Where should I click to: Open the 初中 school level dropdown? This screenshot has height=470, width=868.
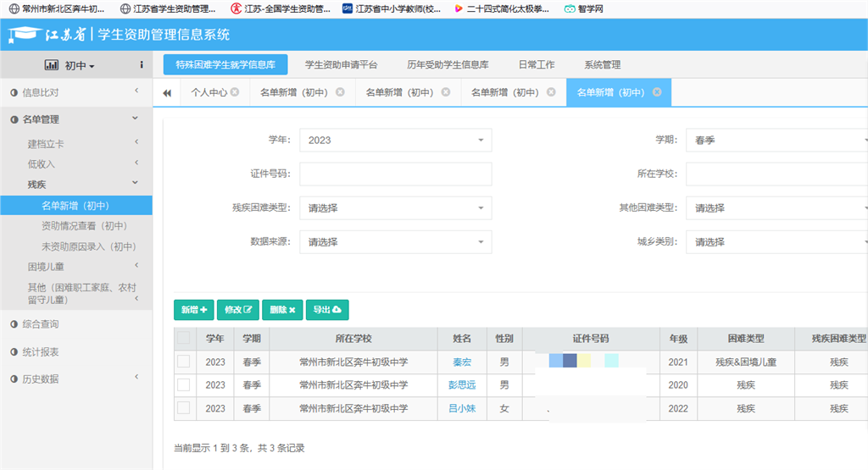[x=79, y=66]
